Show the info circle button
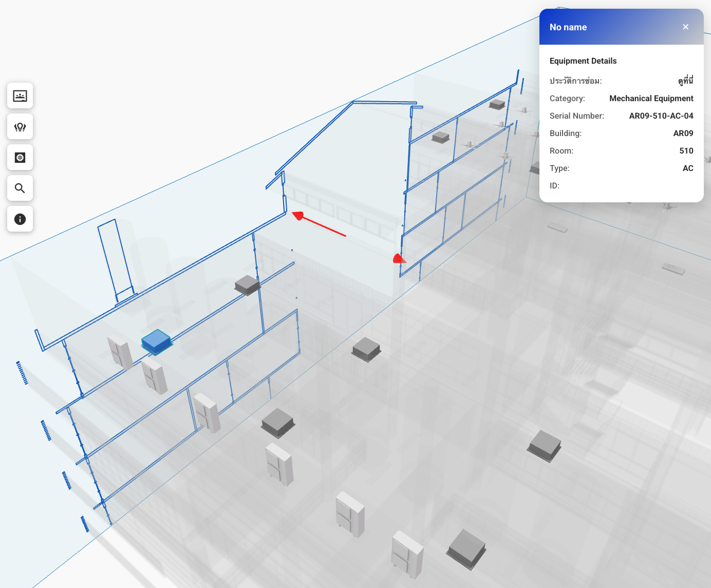This screenshot has height=588, width=711. 20,219
